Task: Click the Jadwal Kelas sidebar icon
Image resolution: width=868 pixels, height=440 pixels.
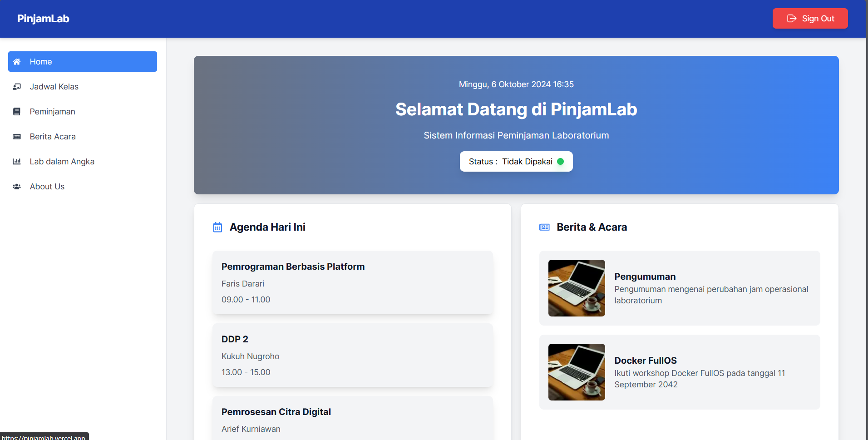Action: point(17,87)
